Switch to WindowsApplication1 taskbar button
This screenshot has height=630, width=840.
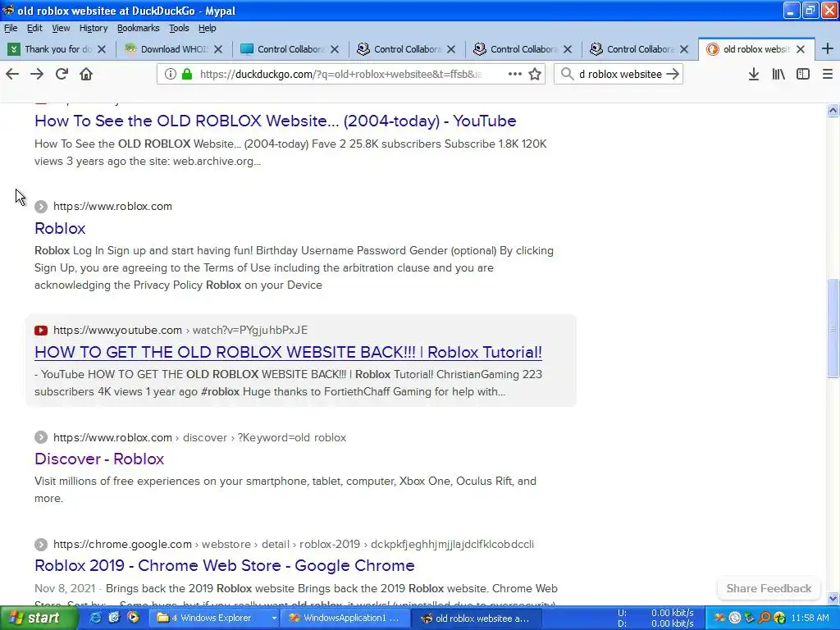point(345,619)
